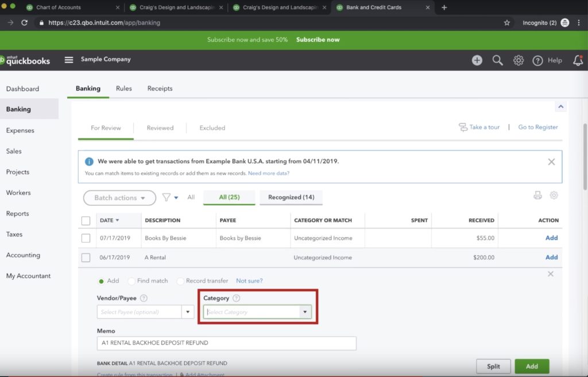Open the Batch actions dropdown
Screen dimensions: 588x377
[119, 198]
